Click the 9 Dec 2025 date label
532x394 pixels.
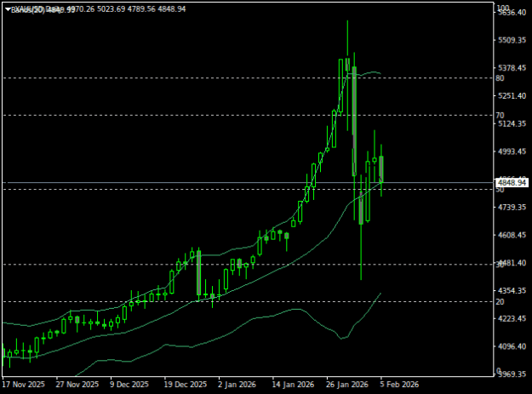click(129, 385)
